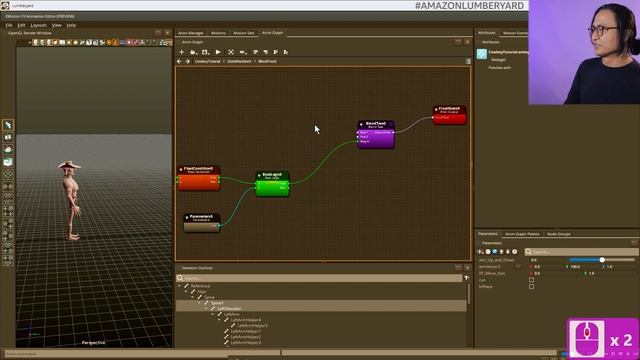Click the Lumberyard logo icon in title bar
The width and height of the screenshot is (640, 360).
[x=5, y=5]
